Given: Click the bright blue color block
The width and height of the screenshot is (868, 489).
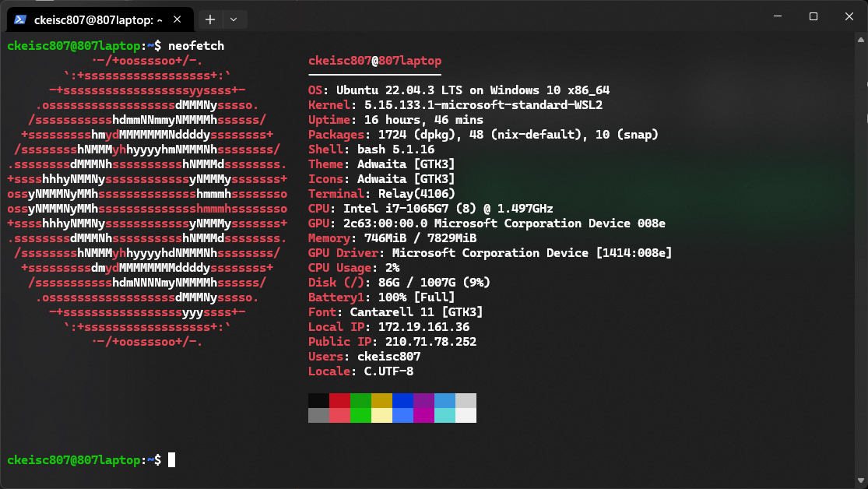Looking at the screenshot, I should (403, 415).
